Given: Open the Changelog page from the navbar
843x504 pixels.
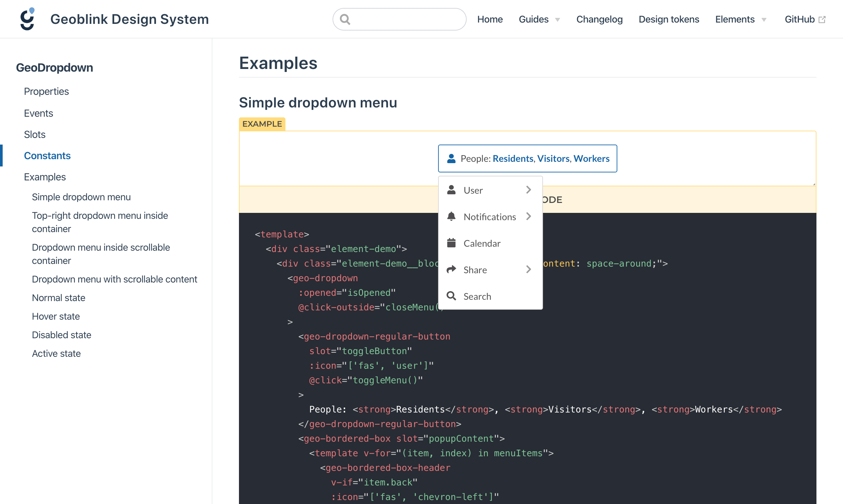Looking at the screenshot, I should [599, 19].
